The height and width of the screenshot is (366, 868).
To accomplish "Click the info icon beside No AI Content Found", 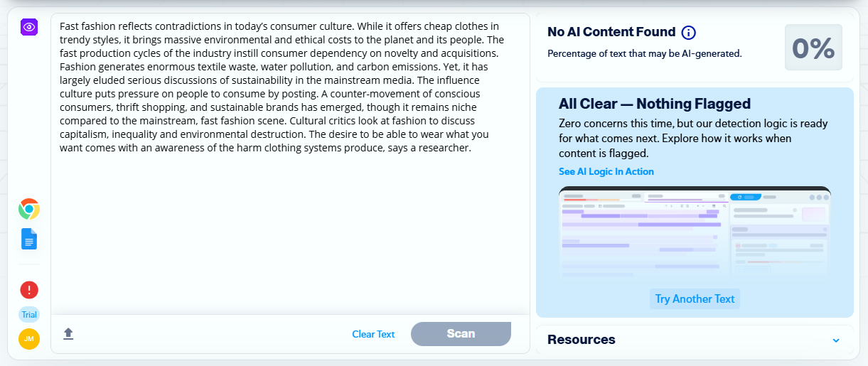I will click(688, 33).
